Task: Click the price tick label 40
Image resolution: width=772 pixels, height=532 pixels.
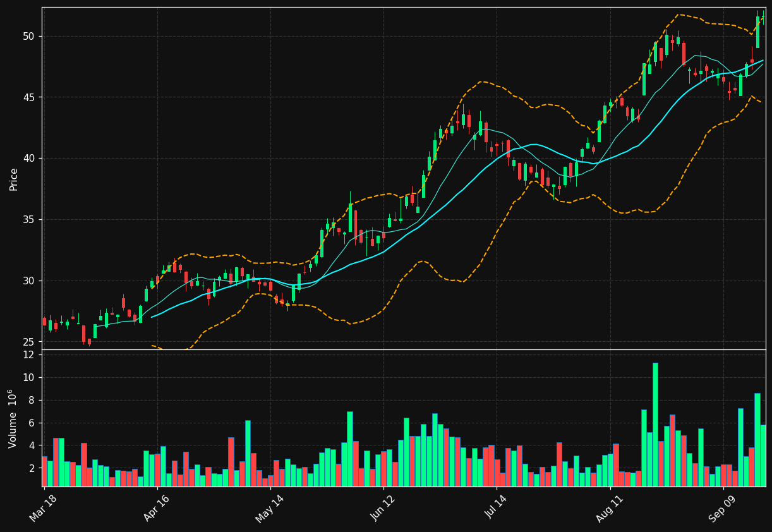Action: pos(28,159)
